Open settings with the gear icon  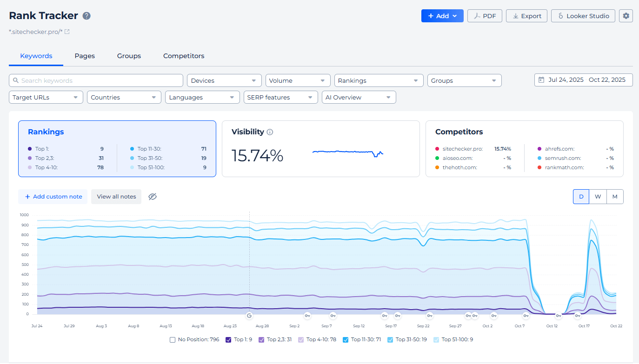626,16
